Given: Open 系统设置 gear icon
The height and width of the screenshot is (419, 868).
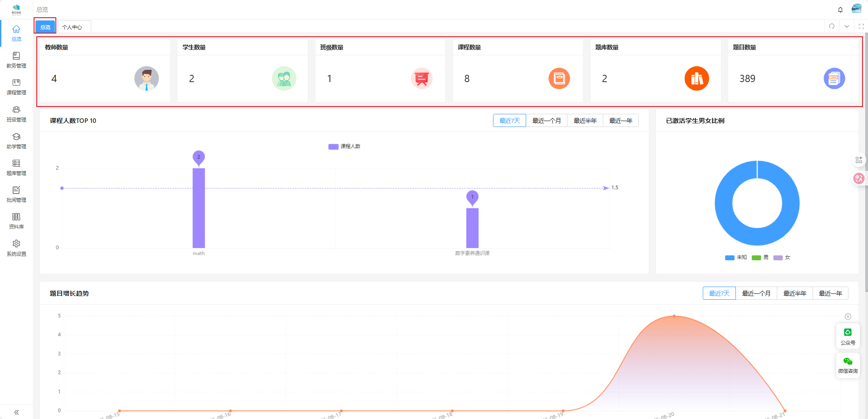Looking at the screenshot, I should (x=16, y=248).
